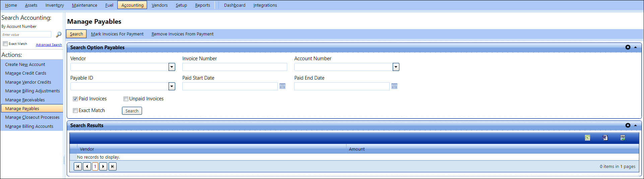Click the sidebar splitter collapse handle

tap(64, 161)
